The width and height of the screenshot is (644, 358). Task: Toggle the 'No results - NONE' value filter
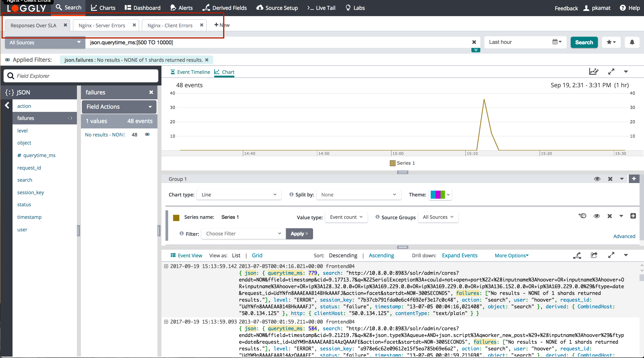tap(148, 135)
